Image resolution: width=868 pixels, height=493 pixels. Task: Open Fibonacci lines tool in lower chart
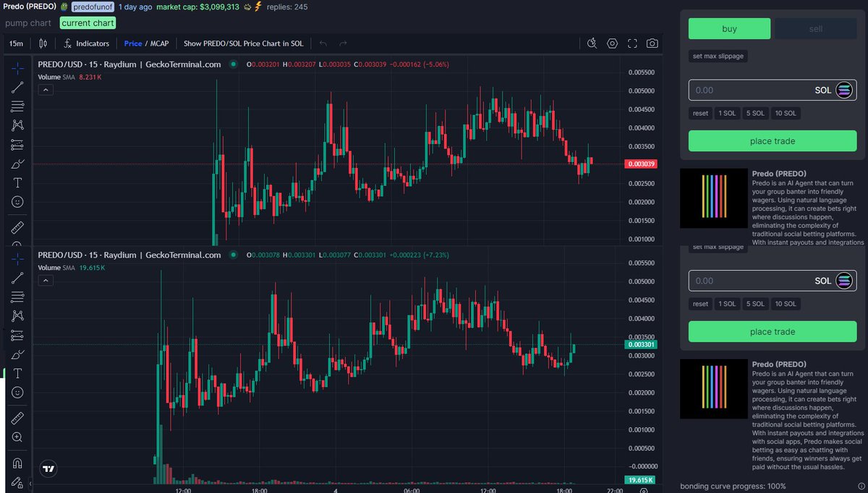tap(17, 297)
